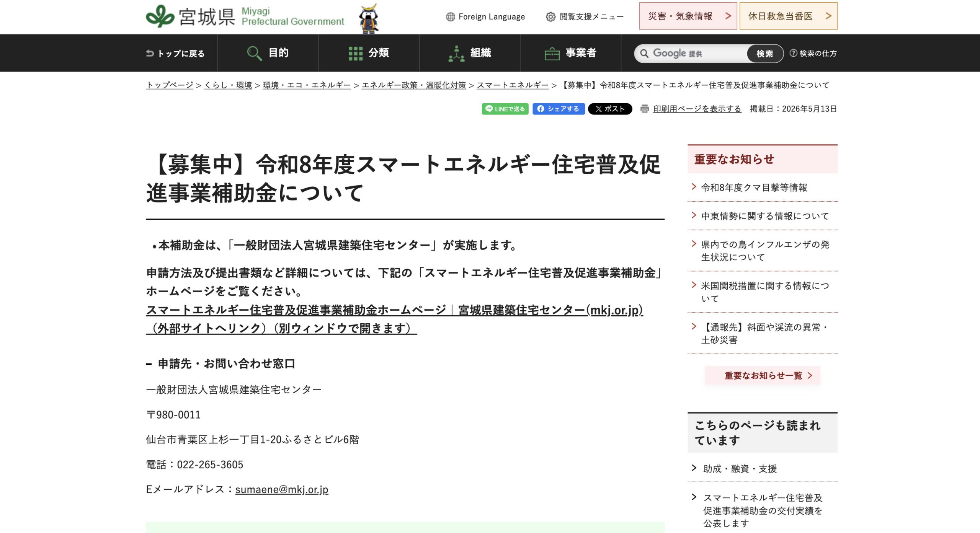Open 印刷用ページを表示する link
The width and height of the screenshot is (980, 533).
(697, 109)
